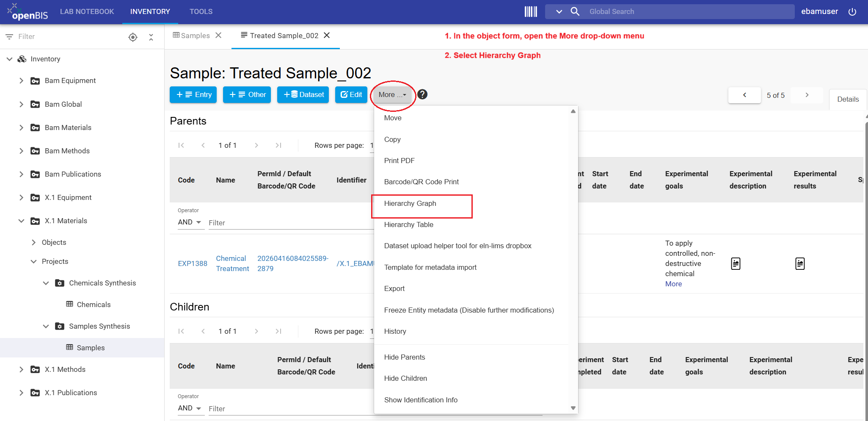
Task: Click the global search magnifier icon
Action: pyautogui.click(x=575, y=11)
